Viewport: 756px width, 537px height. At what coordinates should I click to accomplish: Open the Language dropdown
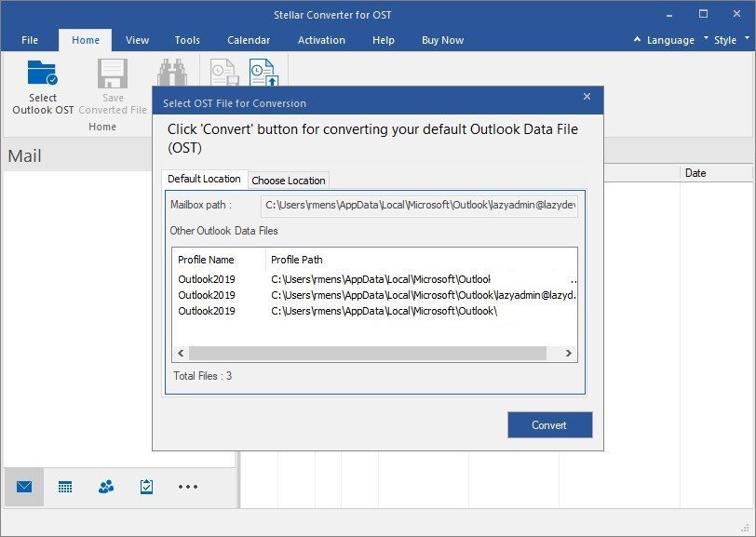(x=678, y=40)
